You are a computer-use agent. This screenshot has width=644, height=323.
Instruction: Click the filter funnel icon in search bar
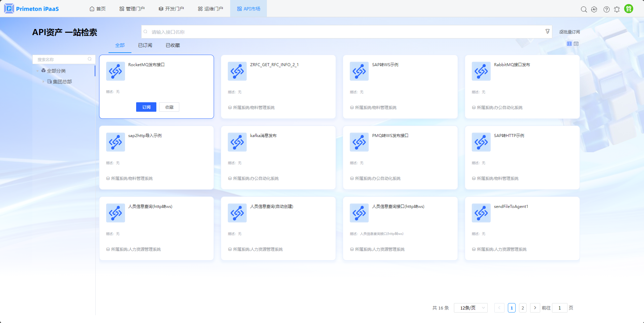[x=547, y=31]
